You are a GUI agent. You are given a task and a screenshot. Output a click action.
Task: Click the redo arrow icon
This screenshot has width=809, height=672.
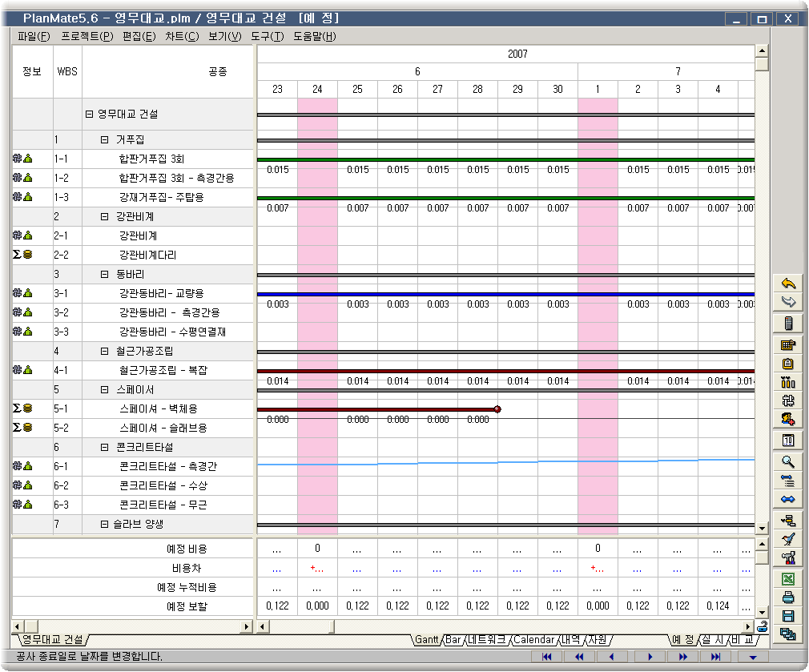[x=787, y=302]
